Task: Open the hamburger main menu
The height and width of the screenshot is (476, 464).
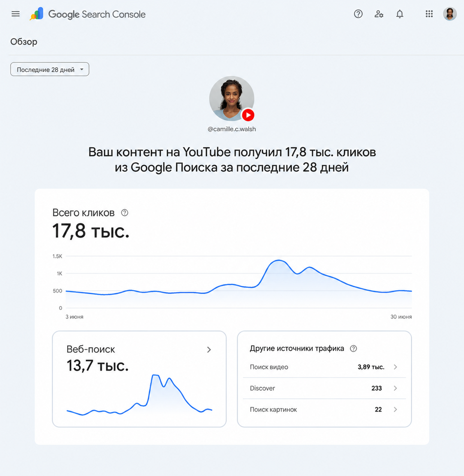Action: pos(15,14)
